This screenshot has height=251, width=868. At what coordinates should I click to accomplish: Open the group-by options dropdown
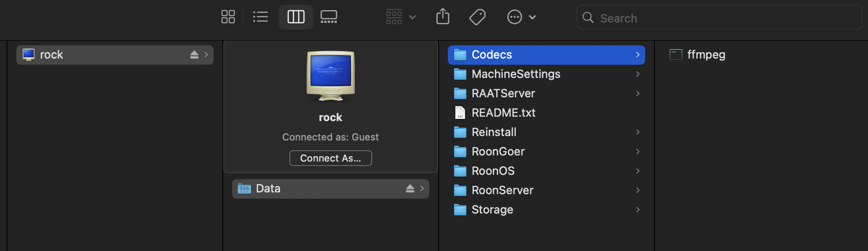click(x=401, y=17)
